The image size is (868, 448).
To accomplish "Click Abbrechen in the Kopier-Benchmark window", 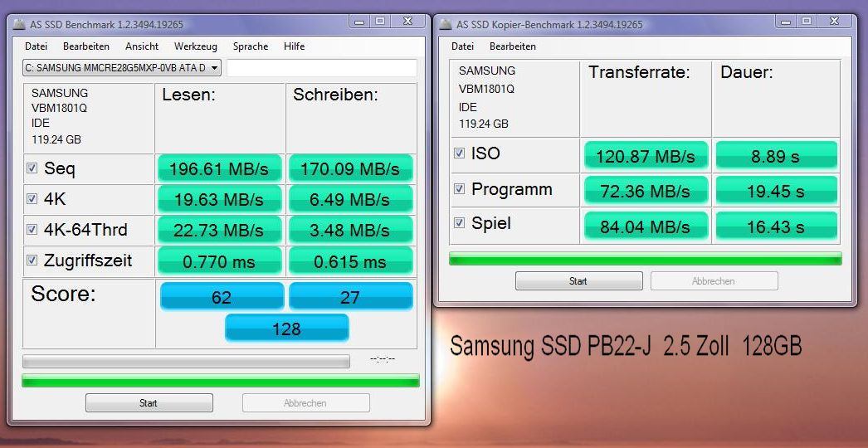I will click(x=714, y=280).
